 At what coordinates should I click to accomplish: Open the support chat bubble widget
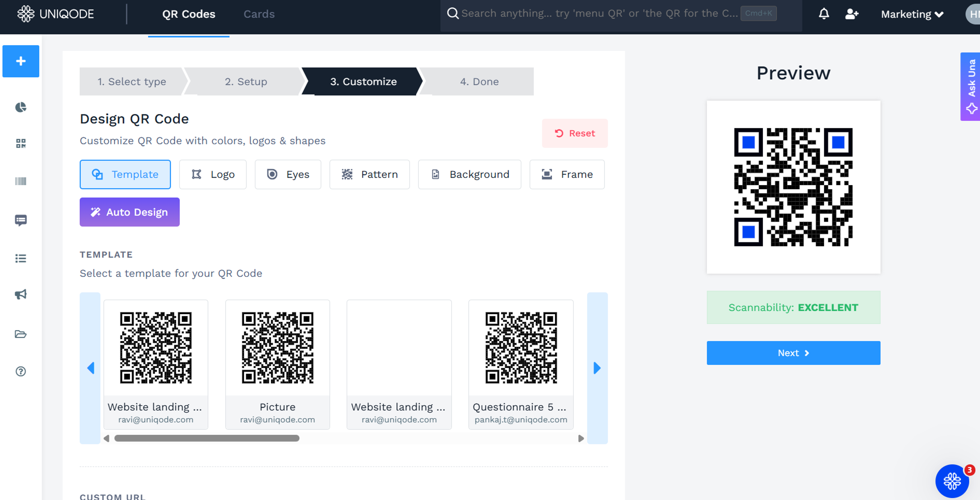[x=952, y=481]
